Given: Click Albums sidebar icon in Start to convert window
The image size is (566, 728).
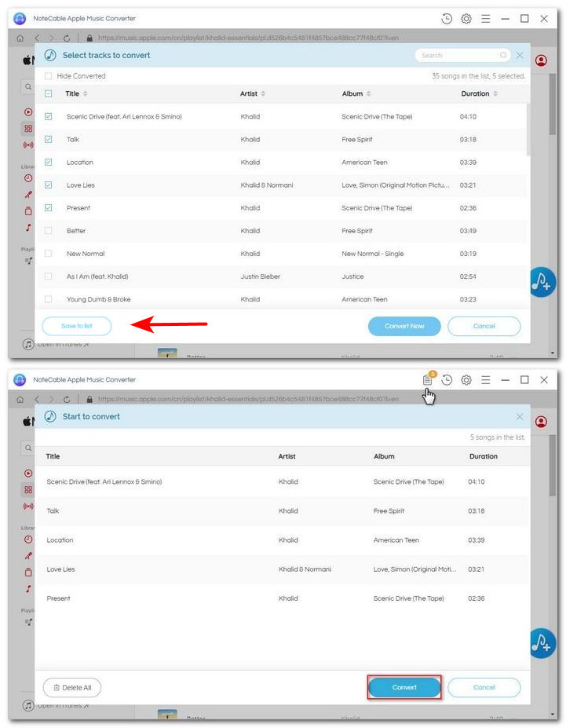Looking at the screenshot, I should coord(28,572).
